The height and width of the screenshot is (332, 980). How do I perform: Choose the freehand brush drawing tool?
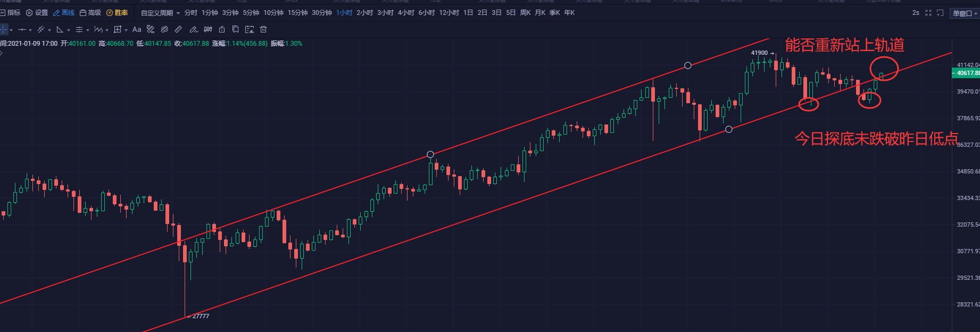[x=194, y=29]
